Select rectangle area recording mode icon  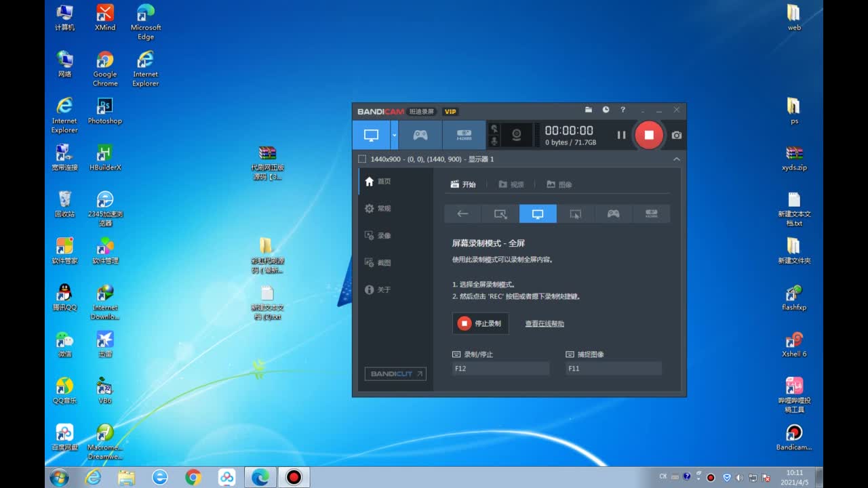point(500,213)
